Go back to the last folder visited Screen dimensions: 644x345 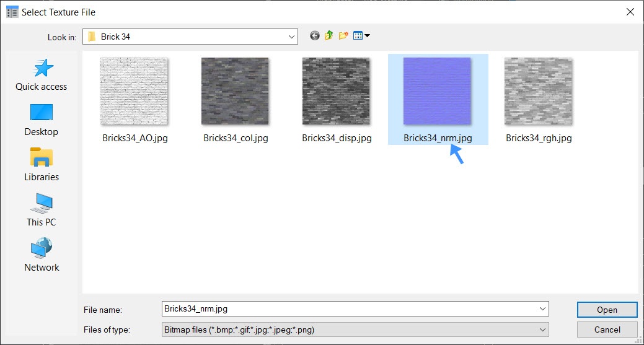point(315,36)
